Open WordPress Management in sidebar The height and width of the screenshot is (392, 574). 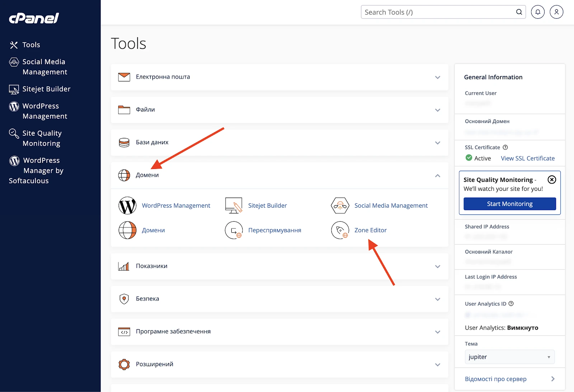tap(45, 111)
